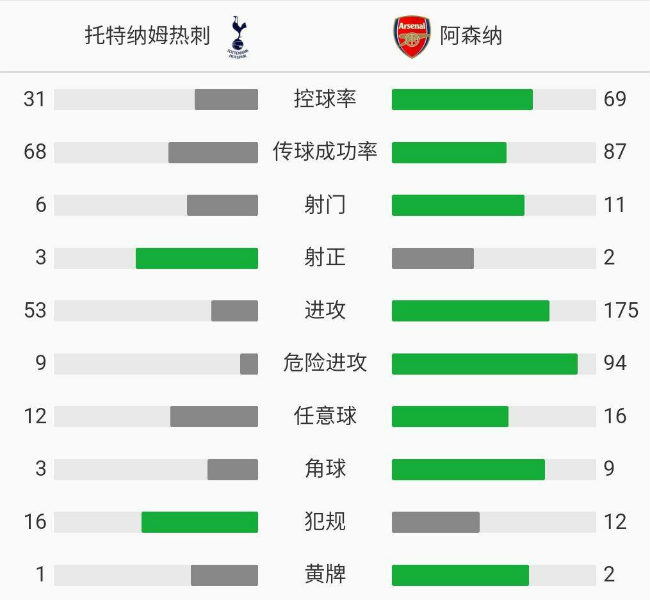This screenshot has height=600, width=650.
Task: Click Tottenham's grey possession bar
Action: click(x=226, y=99)
